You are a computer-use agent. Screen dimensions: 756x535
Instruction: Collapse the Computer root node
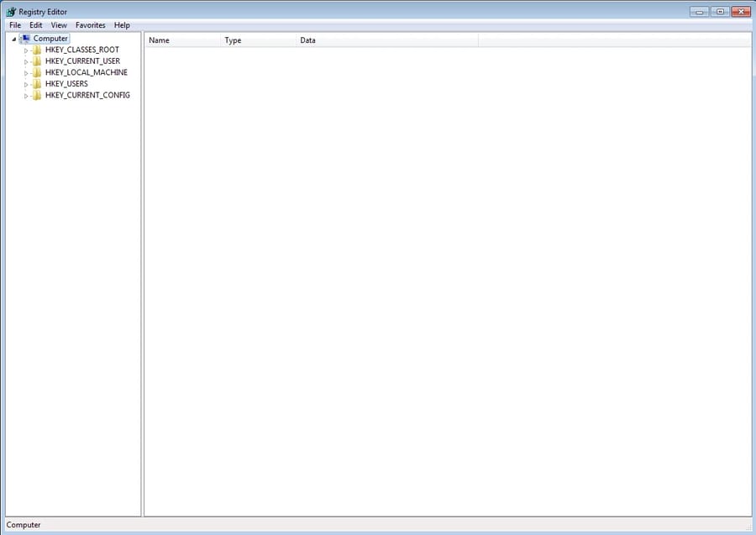14,39
